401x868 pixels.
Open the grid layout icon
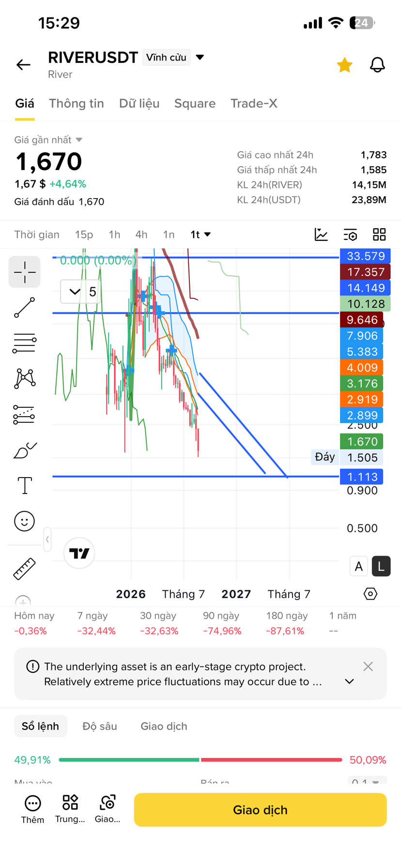379,234
